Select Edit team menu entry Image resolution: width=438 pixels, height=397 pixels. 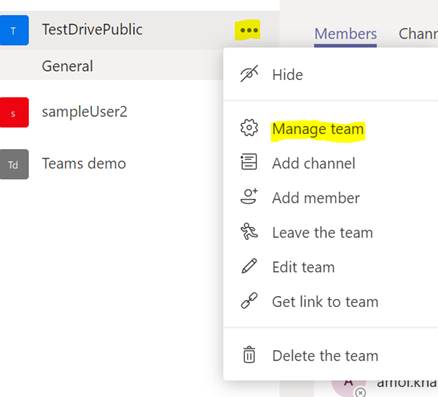point(303,267)
